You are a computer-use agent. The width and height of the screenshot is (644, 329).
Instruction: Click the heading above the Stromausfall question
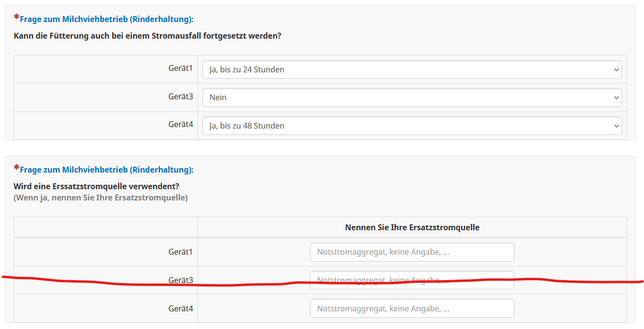click(107, 20)
